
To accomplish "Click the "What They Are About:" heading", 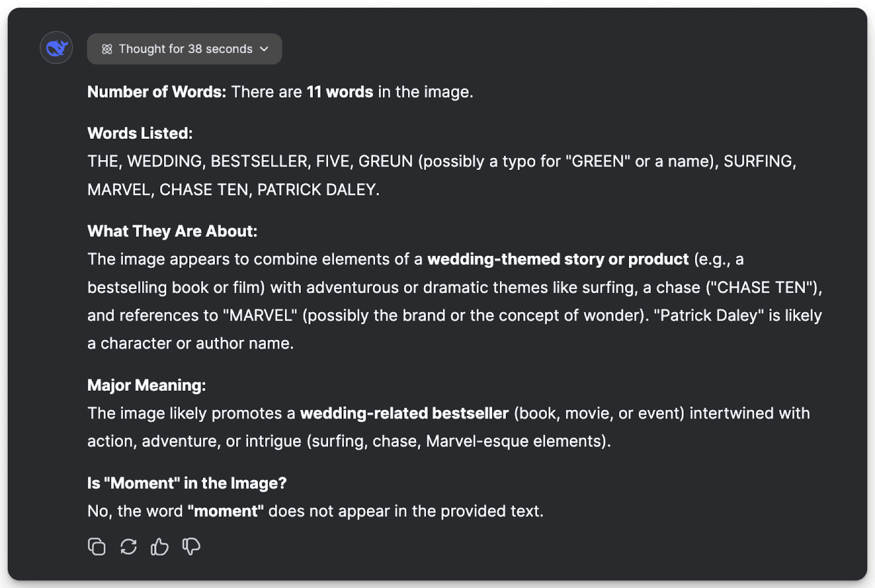I will click(x=172, y=231).
